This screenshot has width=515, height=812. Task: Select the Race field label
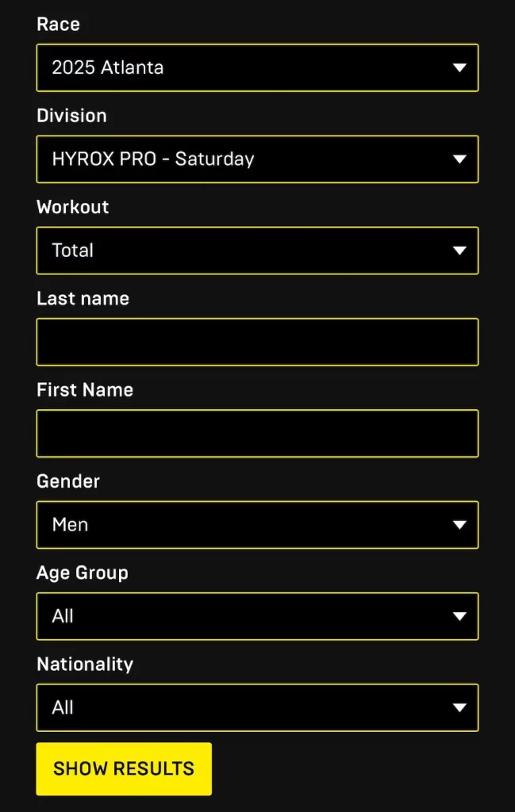[57, 24]
